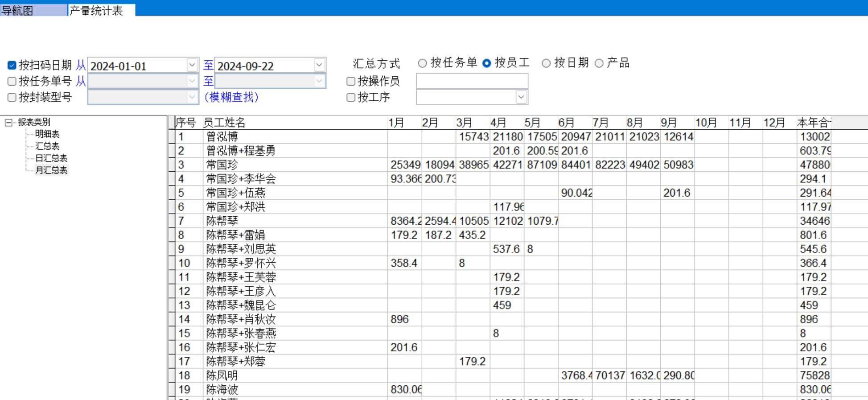
Task: Open the end date 2024-09-22 dropdown
Action: click(x=319, y=65)
